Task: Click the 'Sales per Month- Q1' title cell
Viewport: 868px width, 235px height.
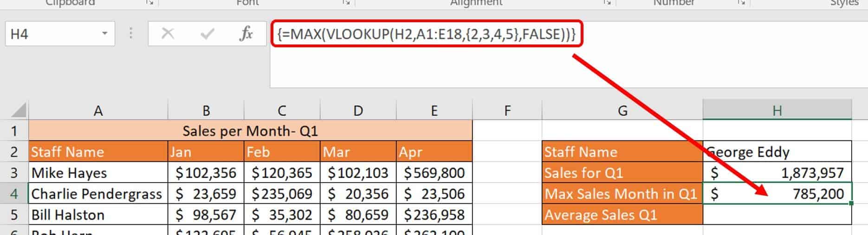Action: (250, 131)
